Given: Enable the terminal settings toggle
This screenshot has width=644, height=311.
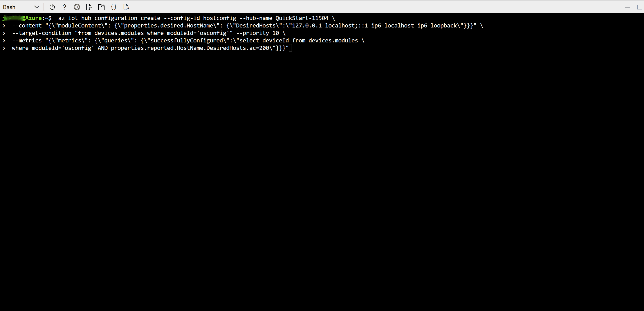Looking at the screenshot, I should [x=76, y=7].
